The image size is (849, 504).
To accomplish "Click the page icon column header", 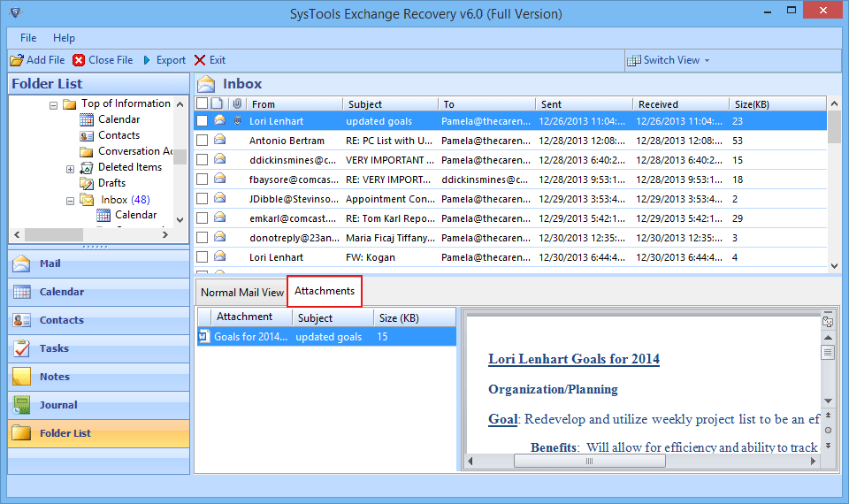I will click(217, 103).
